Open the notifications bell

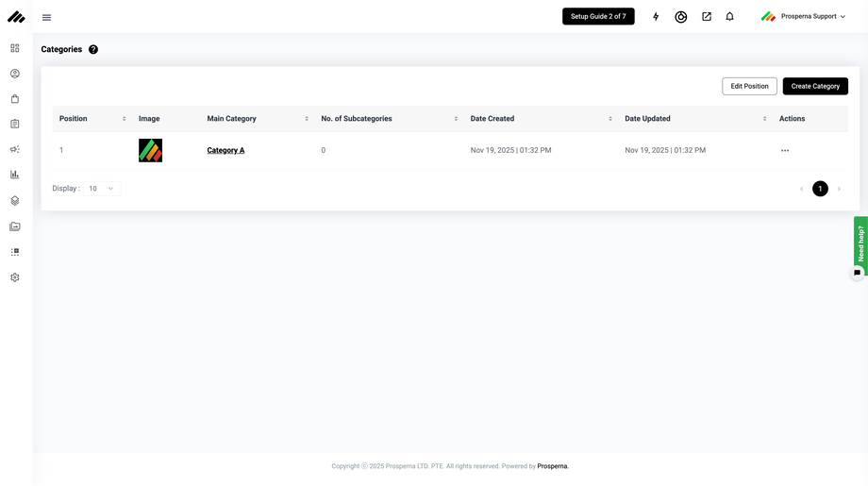[x=729, y=17]
